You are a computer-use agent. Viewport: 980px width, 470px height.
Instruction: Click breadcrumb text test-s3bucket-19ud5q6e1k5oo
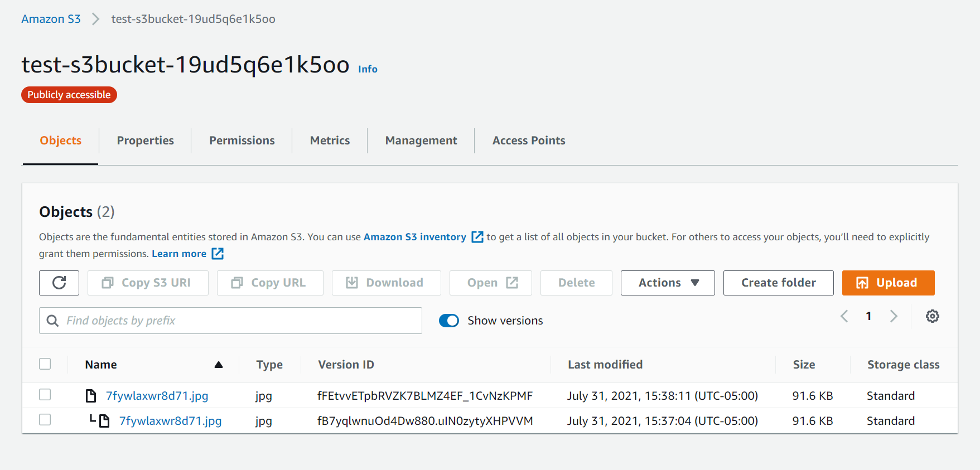tap(194, 19)
